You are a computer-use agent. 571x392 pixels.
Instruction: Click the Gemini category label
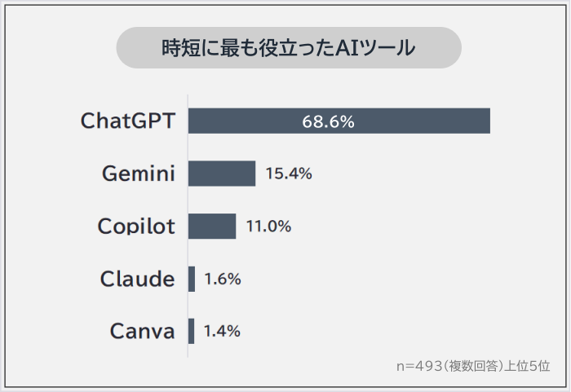pos(138,174)
